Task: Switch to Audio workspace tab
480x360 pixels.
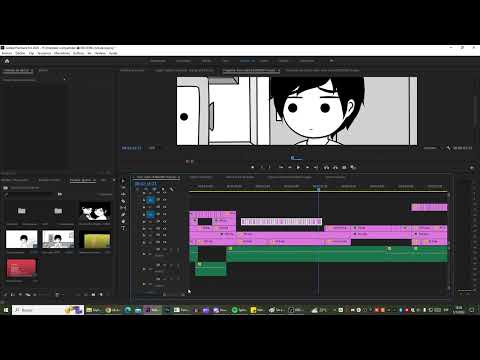Action: (264, 61)
